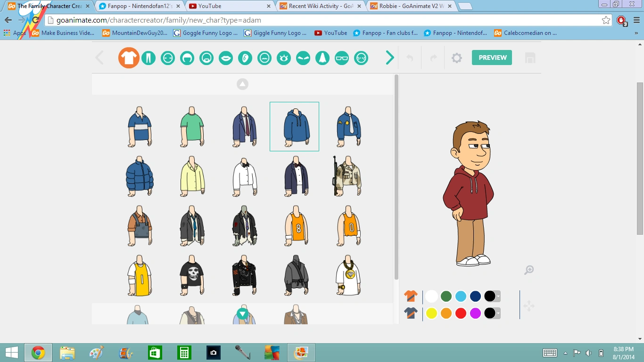Switch to the YouTube browser tab
The image size is (644, 362).
(226, 7)
